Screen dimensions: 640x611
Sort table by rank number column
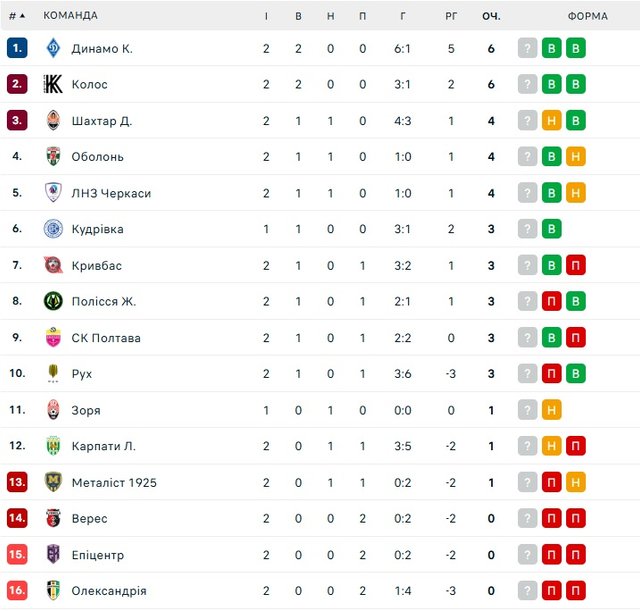(17, 16)
